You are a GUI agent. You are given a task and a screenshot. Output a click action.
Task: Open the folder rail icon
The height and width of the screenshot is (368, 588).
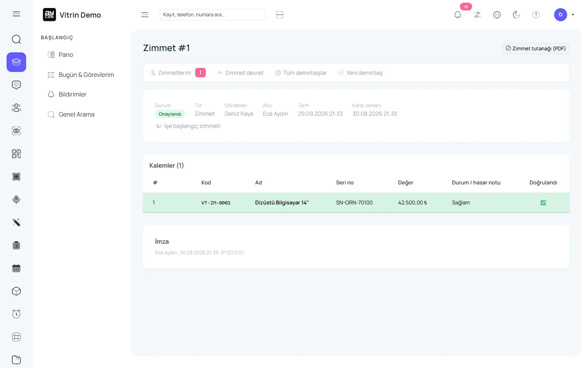16,360
